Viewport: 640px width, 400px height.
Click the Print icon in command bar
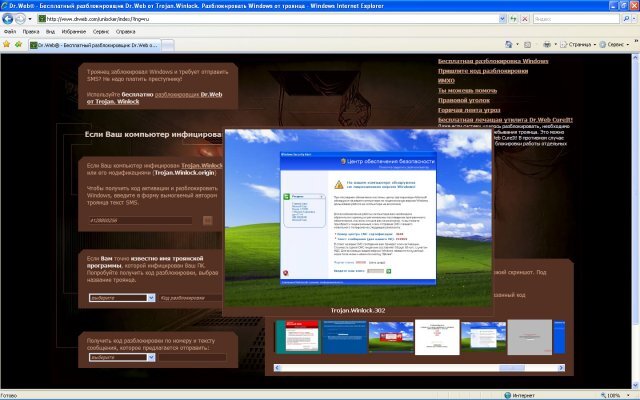(x=547, y=44)
